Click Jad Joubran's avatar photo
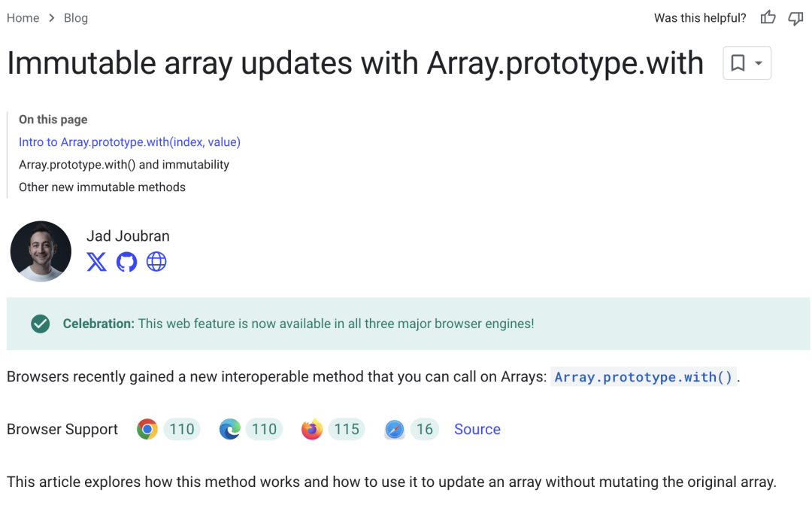812x517 pixels. pos(41,251)
